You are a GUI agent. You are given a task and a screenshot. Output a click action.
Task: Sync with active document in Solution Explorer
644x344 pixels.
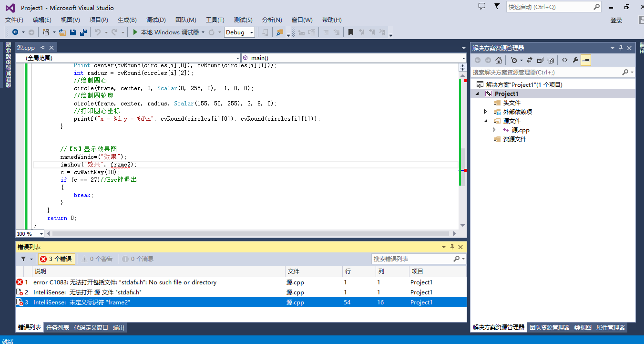(x=530, y=60)
